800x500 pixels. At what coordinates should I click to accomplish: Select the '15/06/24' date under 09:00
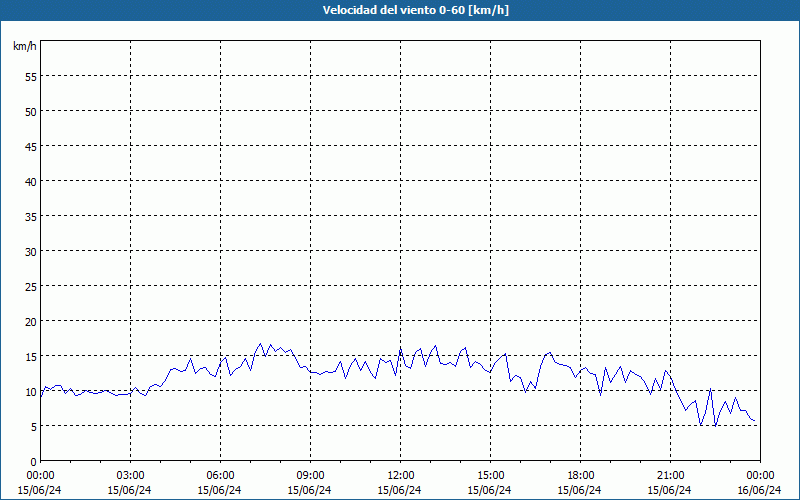click(x=310, y=490)
